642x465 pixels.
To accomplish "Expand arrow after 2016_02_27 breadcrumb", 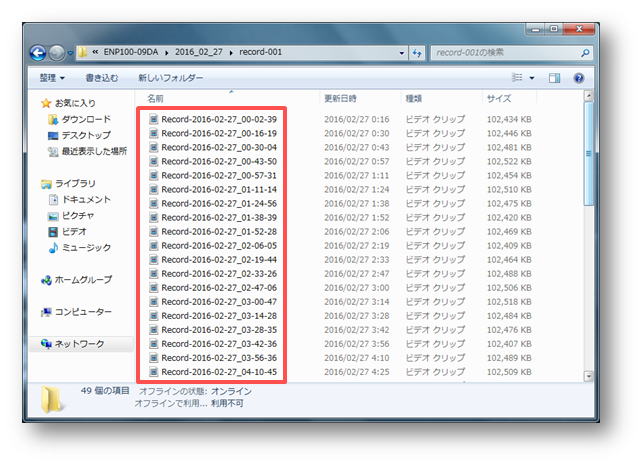I will tap(231, 53).
